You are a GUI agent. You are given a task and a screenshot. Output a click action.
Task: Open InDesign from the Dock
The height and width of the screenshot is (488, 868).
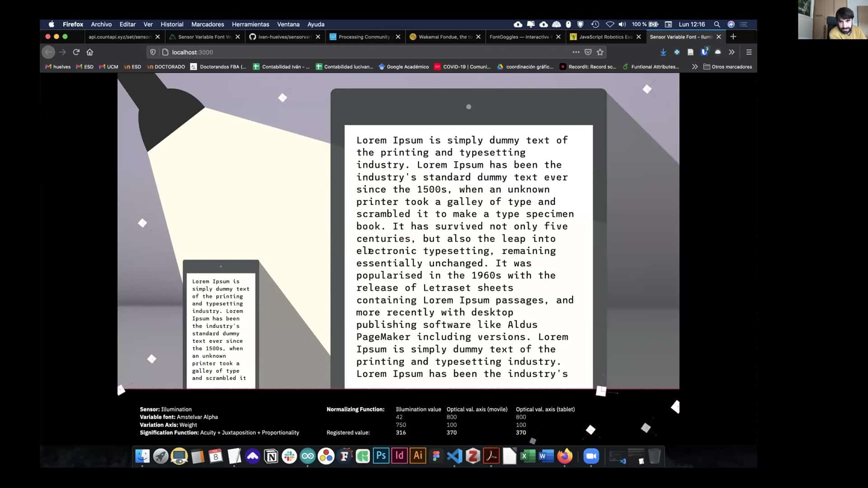click(x=399, y=456)
